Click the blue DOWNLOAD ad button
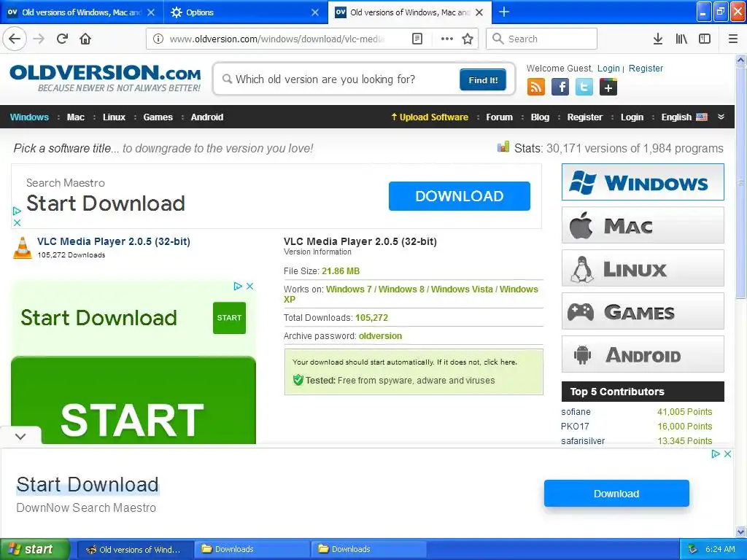 point(460,196)
